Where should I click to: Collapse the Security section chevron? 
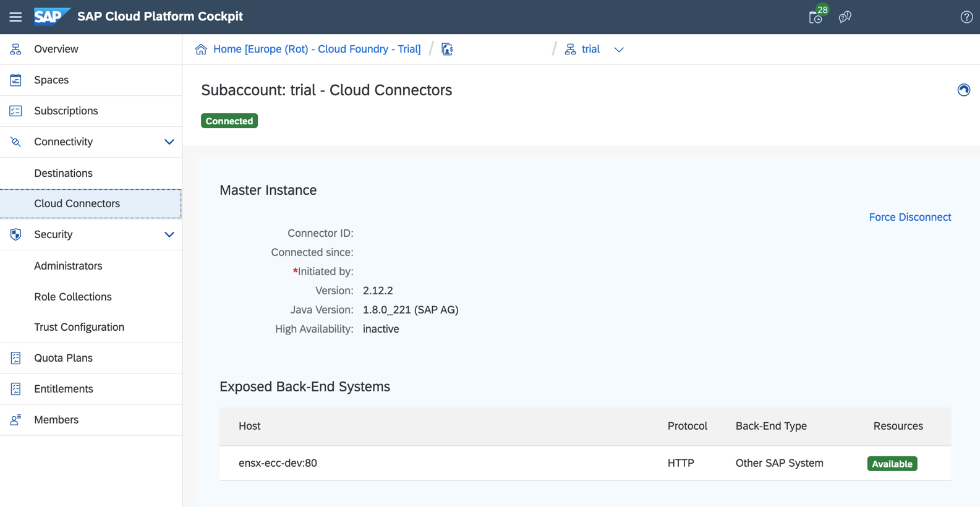(169, 234)
